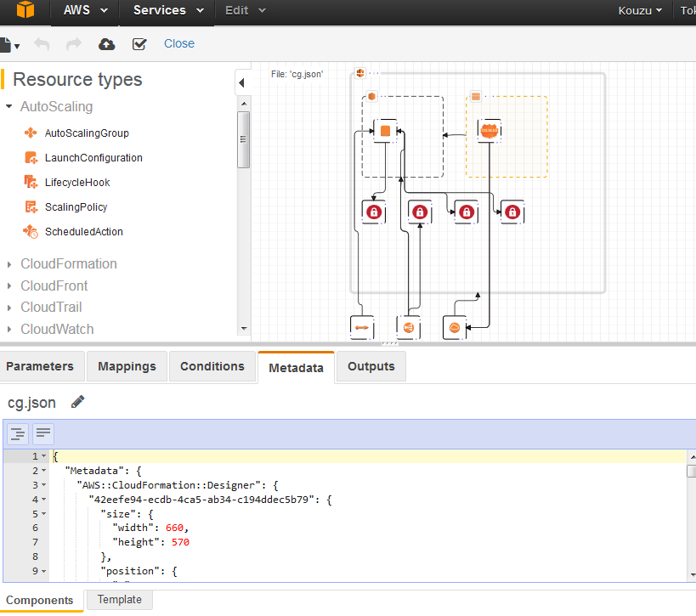
Task: Click the height value 570
Action: (x=181, y=542)
